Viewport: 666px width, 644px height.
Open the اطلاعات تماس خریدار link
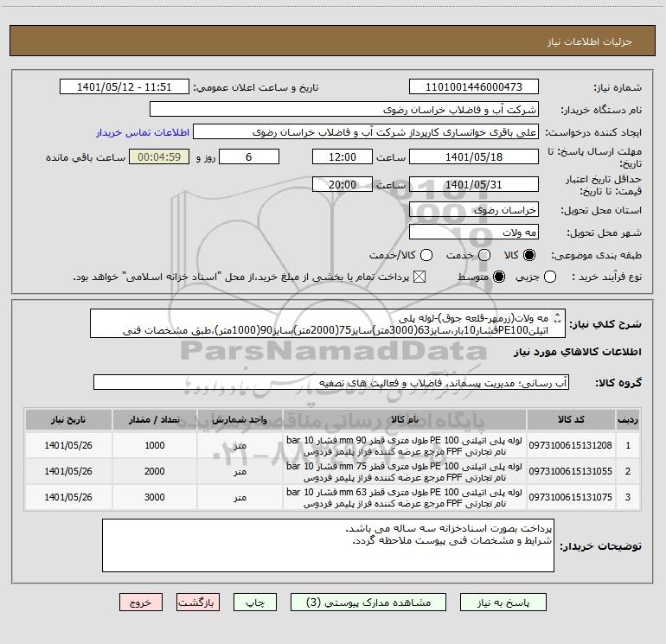pos(143,132)
